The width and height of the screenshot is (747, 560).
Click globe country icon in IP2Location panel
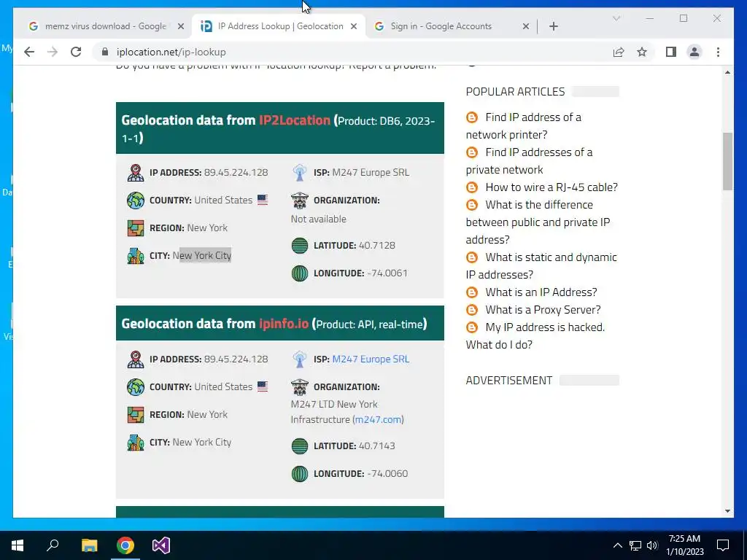click(136, 201)
